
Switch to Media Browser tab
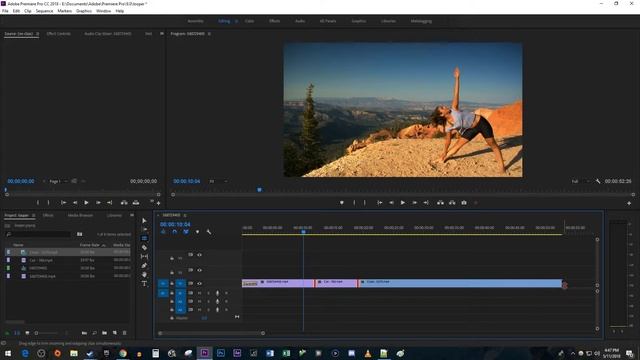point(80,215)
